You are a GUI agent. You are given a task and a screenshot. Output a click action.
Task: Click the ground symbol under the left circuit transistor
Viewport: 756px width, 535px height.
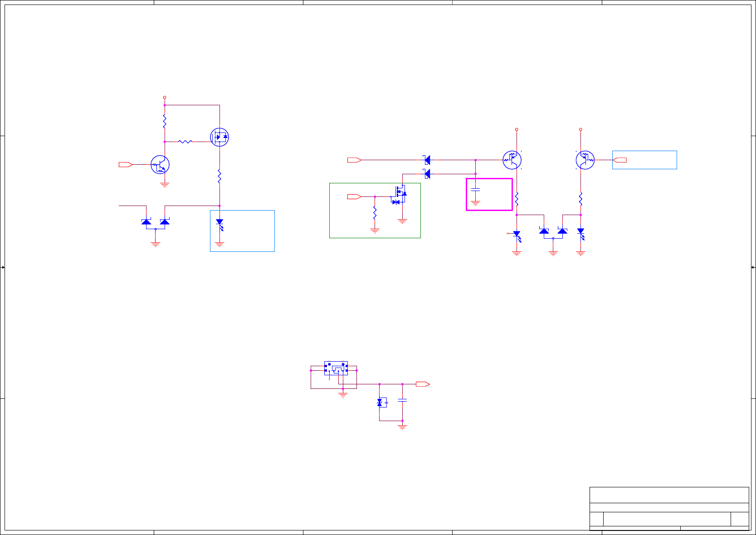(165, 185)
